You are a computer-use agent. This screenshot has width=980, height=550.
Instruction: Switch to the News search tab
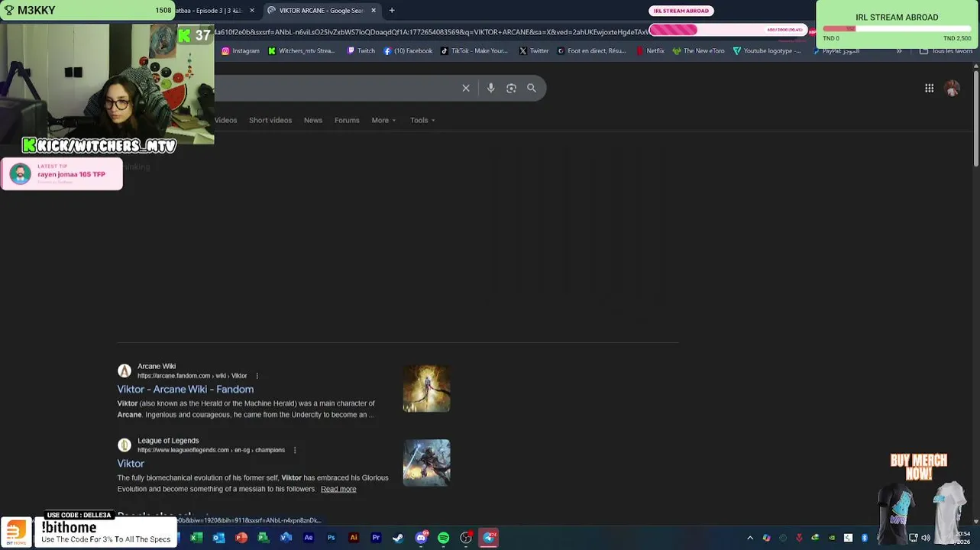313,120
